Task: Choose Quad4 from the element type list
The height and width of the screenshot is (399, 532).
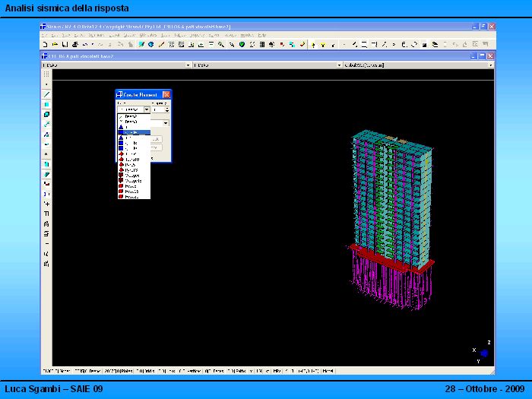Action: 131,132
